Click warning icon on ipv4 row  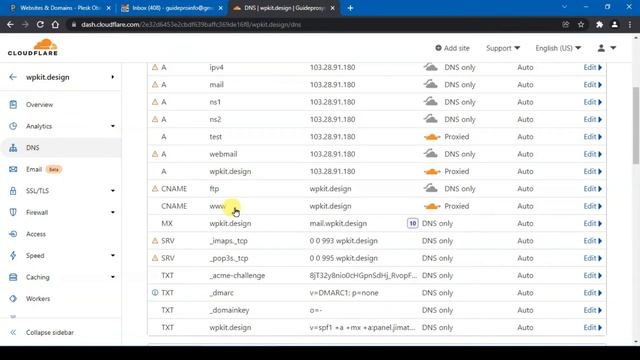155,67
